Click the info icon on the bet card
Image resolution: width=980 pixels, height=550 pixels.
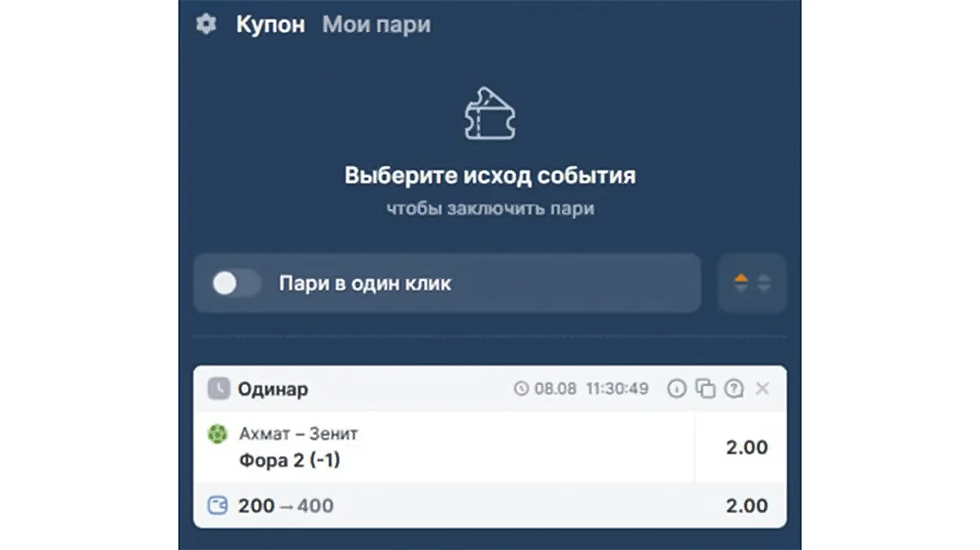point(676,388)
